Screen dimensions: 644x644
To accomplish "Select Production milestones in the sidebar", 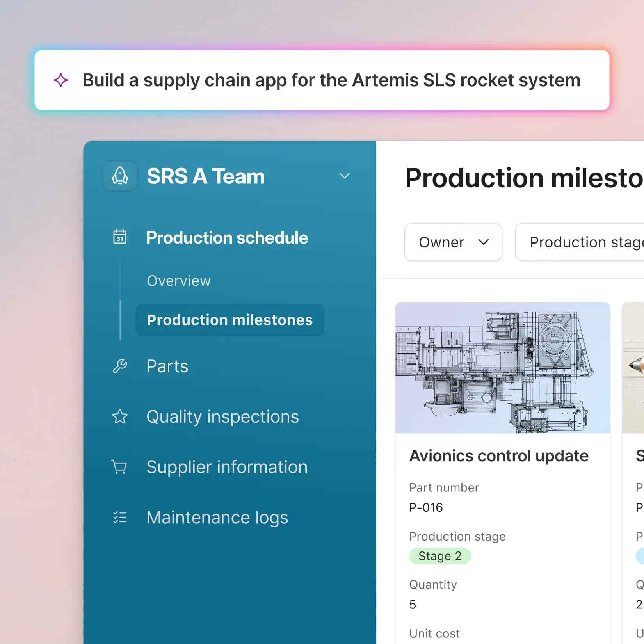I will click(x=230, y=320).
